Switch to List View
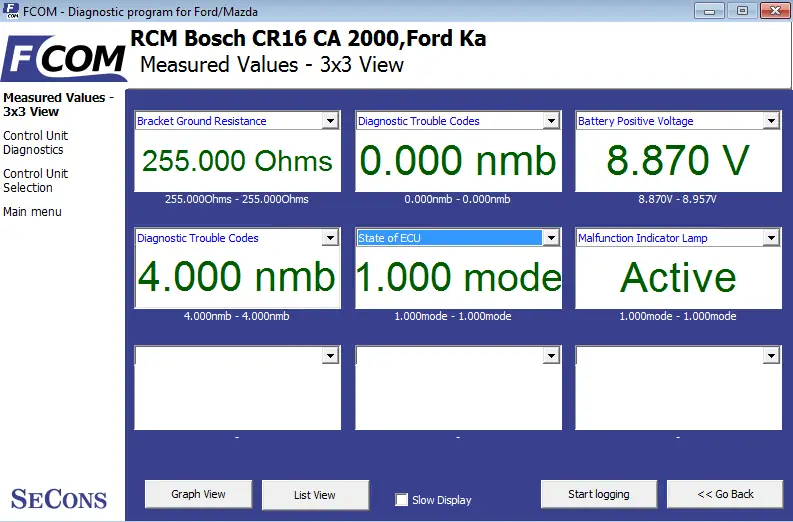Image resolution: width=793 pixels, height=522 pixels. [315, 495]
